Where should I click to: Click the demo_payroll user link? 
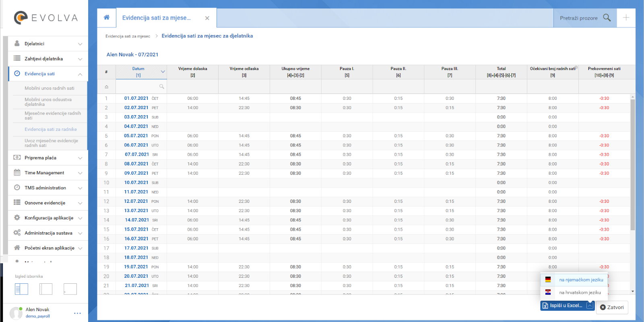pos(38,316)
